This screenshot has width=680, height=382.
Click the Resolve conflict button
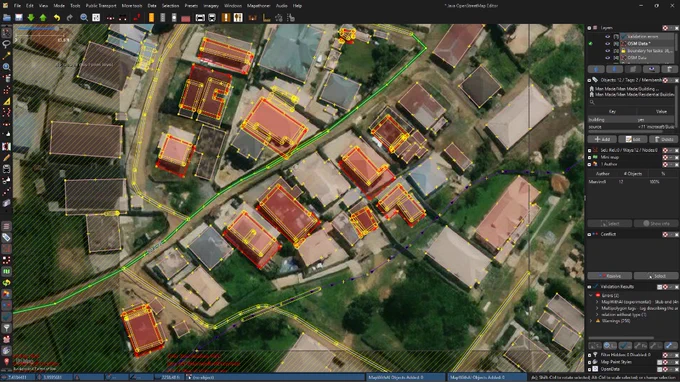tap(610, 276)
